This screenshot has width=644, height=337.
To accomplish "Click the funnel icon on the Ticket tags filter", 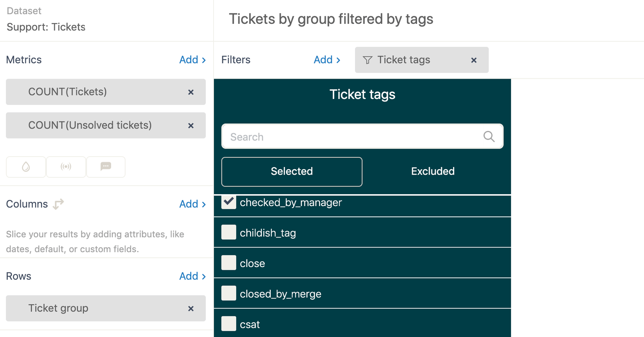I will click(x=368, y=60).
